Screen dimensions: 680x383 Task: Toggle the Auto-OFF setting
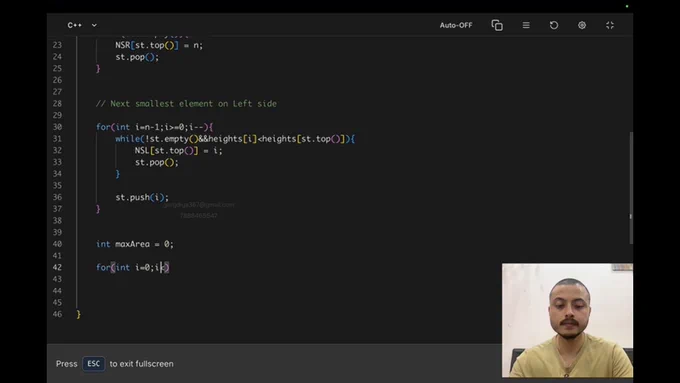(x=456, y=25)
